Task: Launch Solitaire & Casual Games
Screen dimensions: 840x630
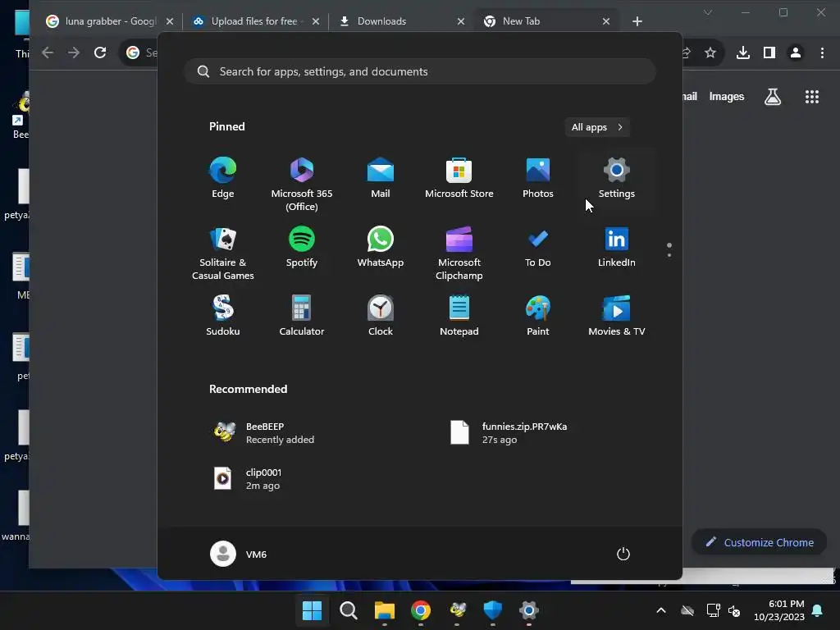Action: click(x=223, y=253)
